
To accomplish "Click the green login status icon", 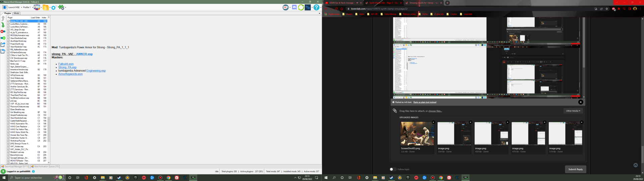I will click(3, 171).
